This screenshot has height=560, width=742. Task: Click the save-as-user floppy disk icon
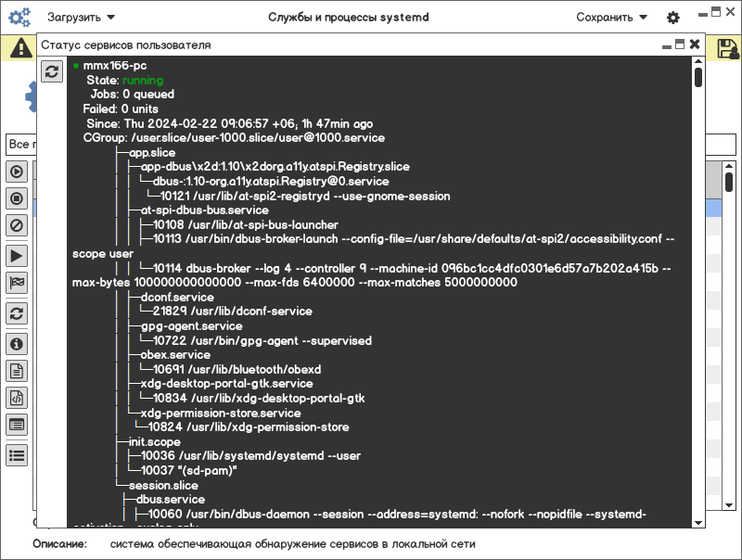pos(727,48)
